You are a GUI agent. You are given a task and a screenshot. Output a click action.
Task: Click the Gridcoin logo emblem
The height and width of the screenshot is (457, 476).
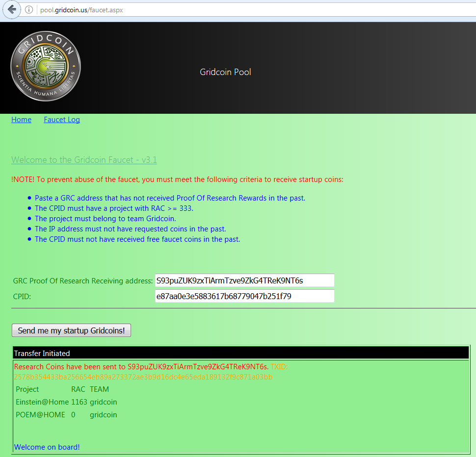(x=46, y=66)
